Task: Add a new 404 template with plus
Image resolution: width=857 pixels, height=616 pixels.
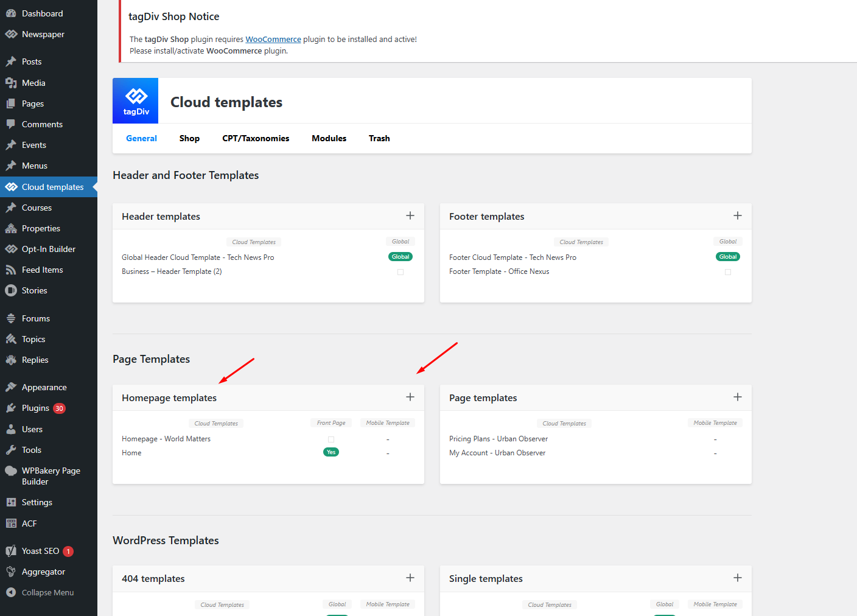Action: (x=410, y=578)
